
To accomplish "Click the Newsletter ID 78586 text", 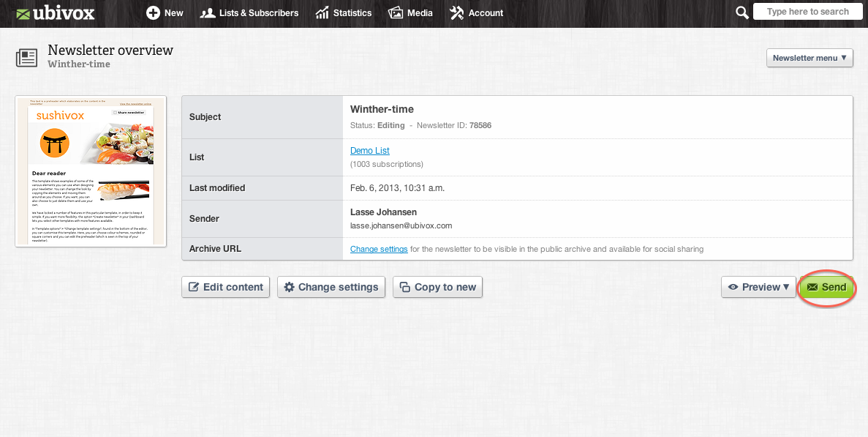I will pos(454,125).
